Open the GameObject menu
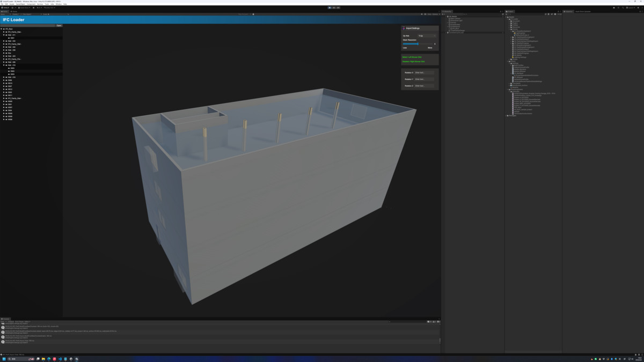This screenshot has height=362, width=644. (20, 4)
